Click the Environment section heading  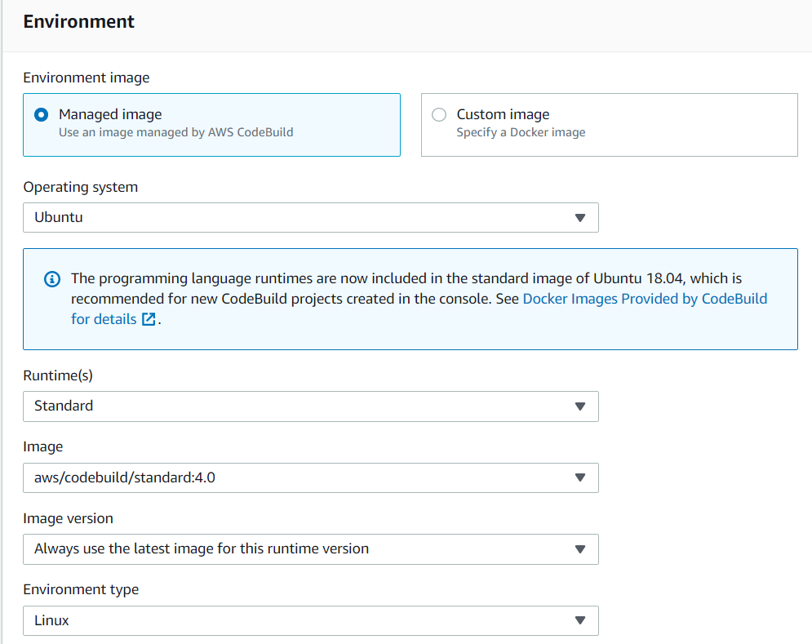coord(78,22)
